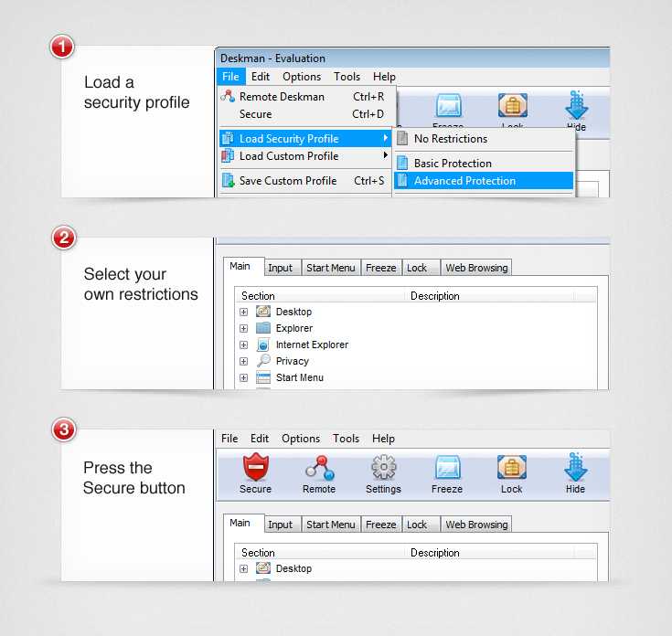This screenshot has width=672, height=636.
Task: Click the Lock toolbar icon in the Press the Secure button panel
Action: point(512,467)
